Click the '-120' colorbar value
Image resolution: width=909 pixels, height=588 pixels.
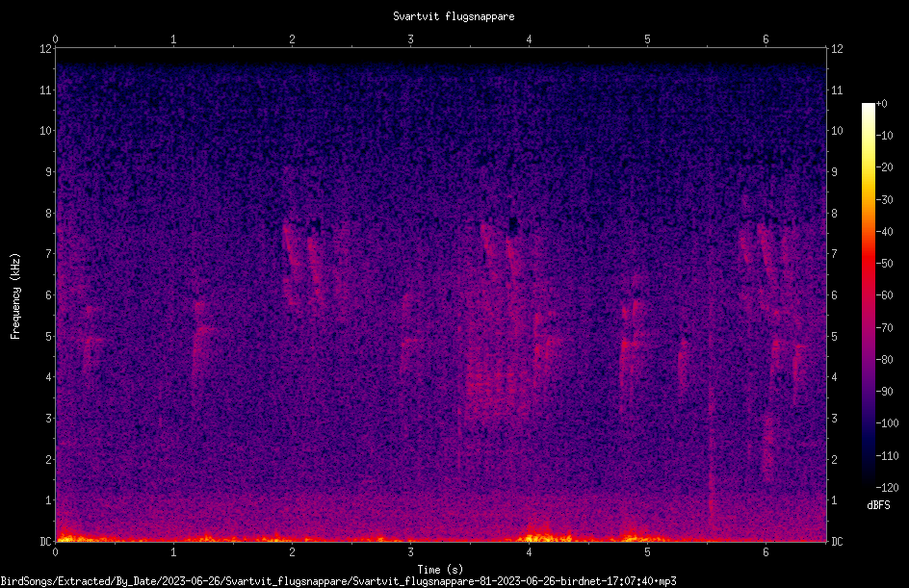(x=887, y=487)
